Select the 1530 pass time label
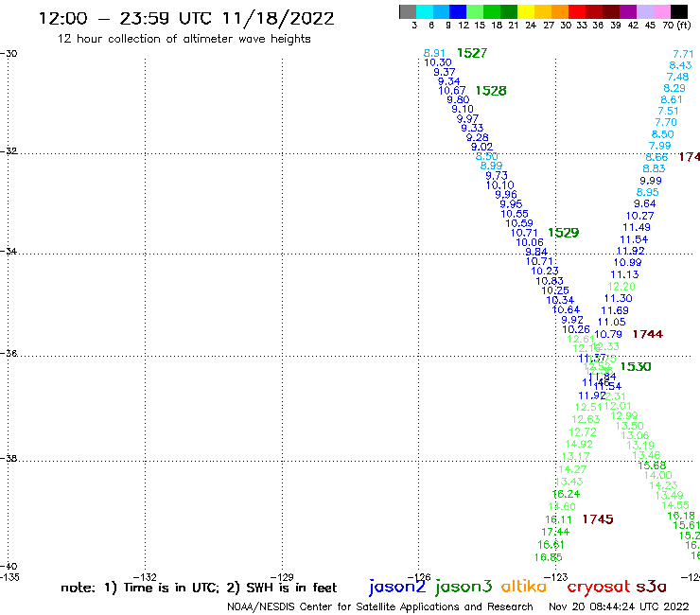Screen dimensions: 700x615 click(636, 367)
